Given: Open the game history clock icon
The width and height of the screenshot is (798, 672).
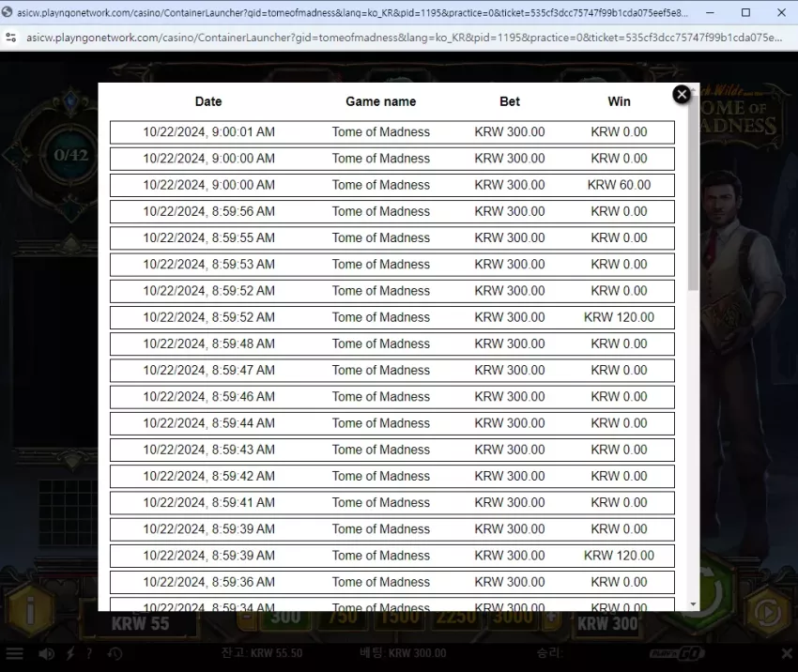Looking at the screenshot, I should point(115,653).
